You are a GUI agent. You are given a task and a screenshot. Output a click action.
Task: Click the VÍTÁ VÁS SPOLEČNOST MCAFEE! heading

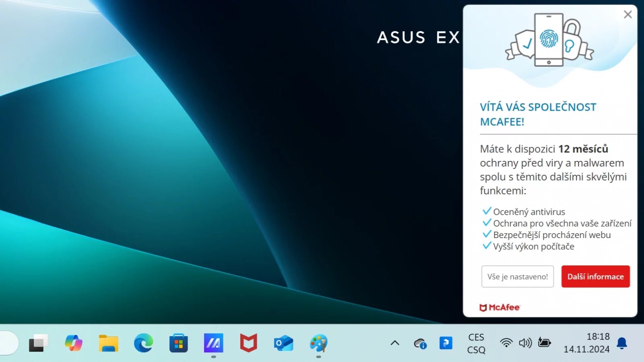[x=538, y=114]
